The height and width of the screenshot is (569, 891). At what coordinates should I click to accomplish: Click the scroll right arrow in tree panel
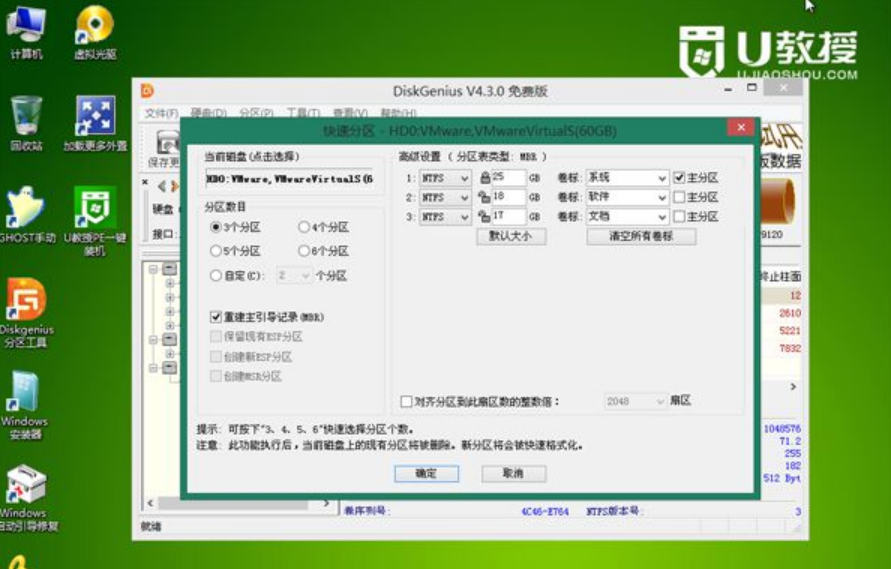point(326,504)
